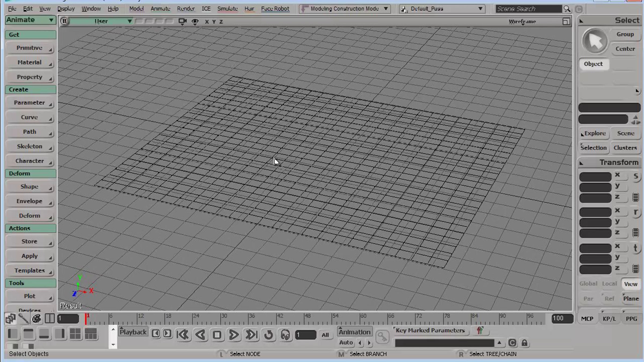Open the Key Marked Parameters menu
This screenshot has width=644, height=362.
tap(430, 331)
